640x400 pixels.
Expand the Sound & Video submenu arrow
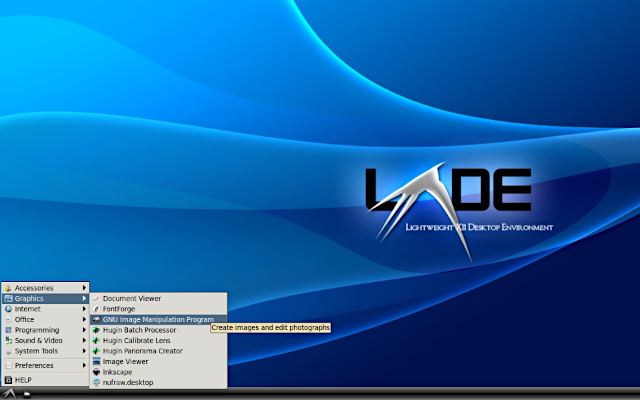[84, 340]
